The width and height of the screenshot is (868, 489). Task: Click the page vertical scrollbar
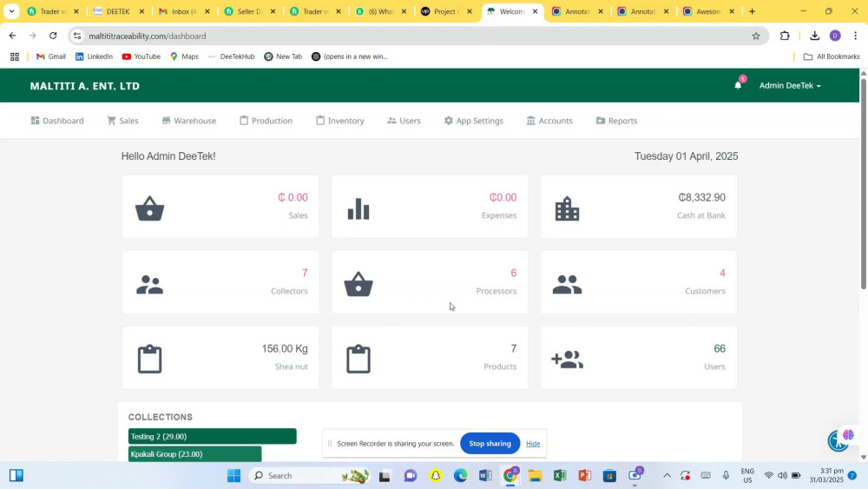pyautogui.click(x=864, y=182)
